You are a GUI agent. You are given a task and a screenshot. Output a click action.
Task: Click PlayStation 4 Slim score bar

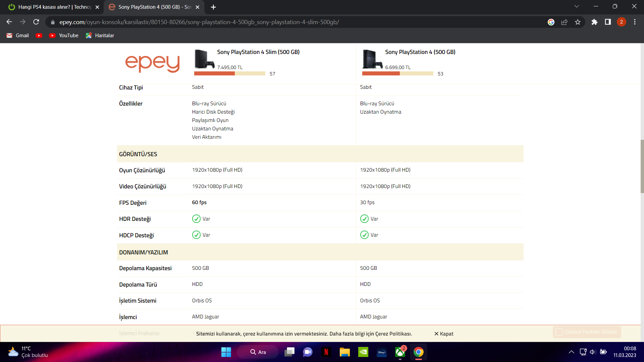point(229,73)
